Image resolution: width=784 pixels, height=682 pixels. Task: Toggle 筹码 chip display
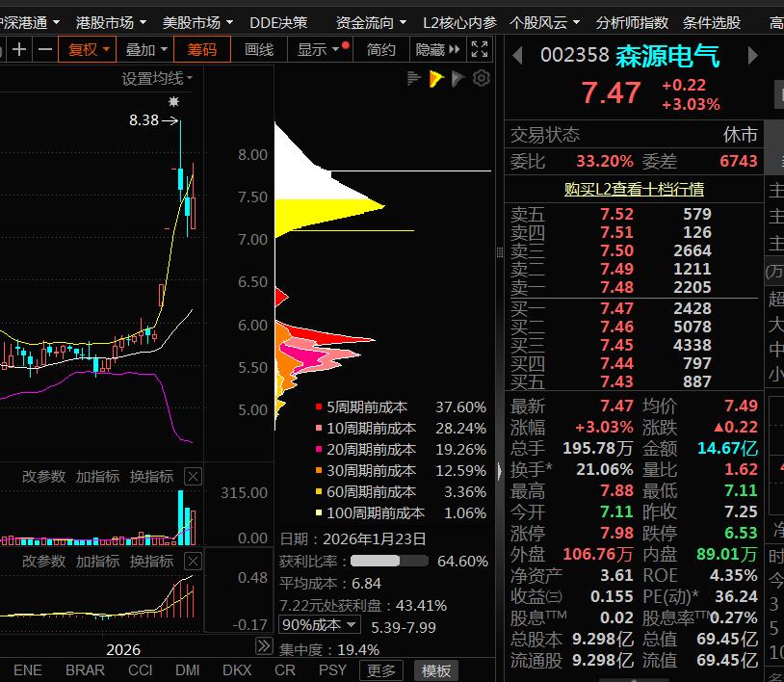[x=202, y=49]
